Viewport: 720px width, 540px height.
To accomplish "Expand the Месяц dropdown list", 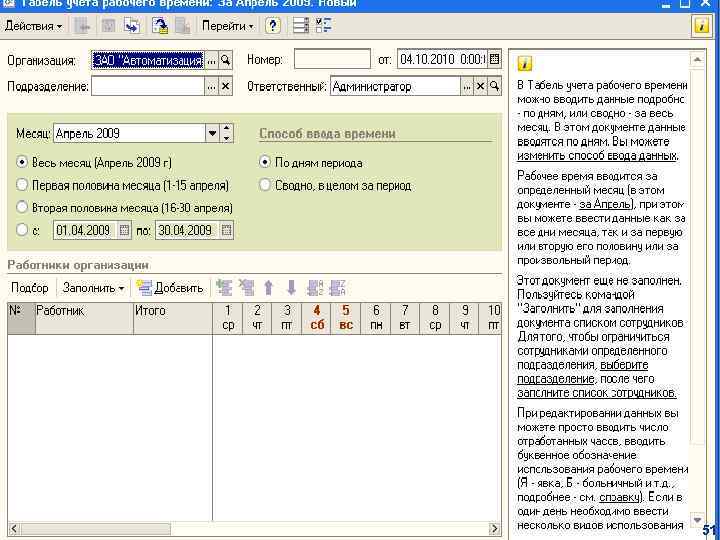I will pos(212,133).
